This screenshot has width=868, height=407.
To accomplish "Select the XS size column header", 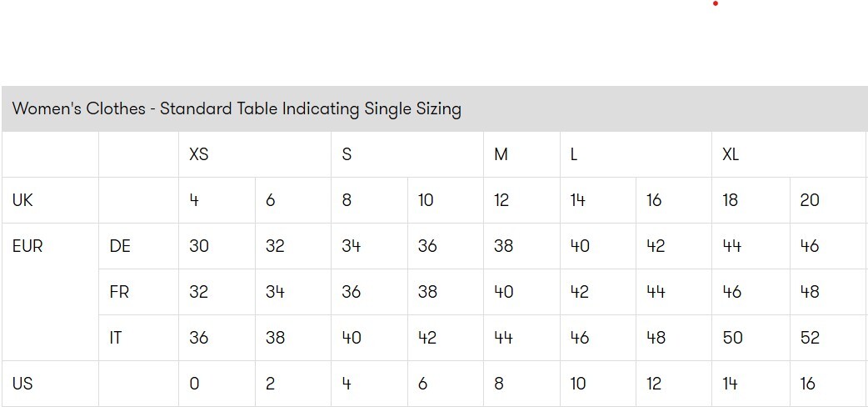I will (198, 154).
